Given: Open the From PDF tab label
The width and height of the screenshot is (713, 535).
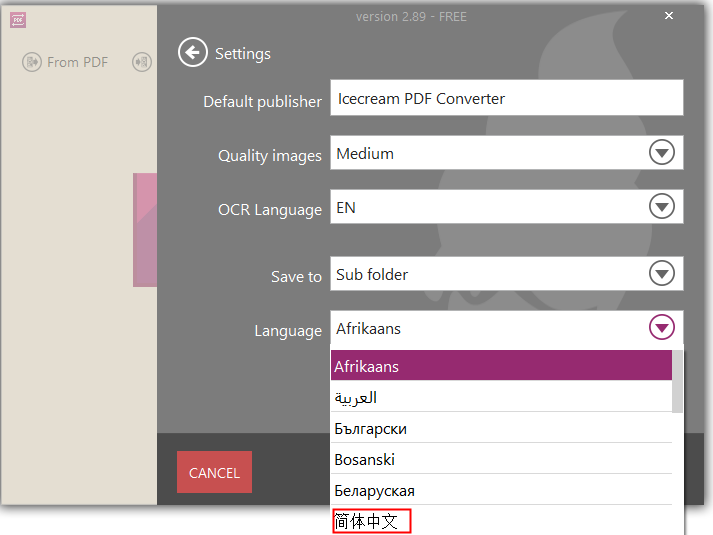Looking at the screenshot, I should tap(77, 62).
